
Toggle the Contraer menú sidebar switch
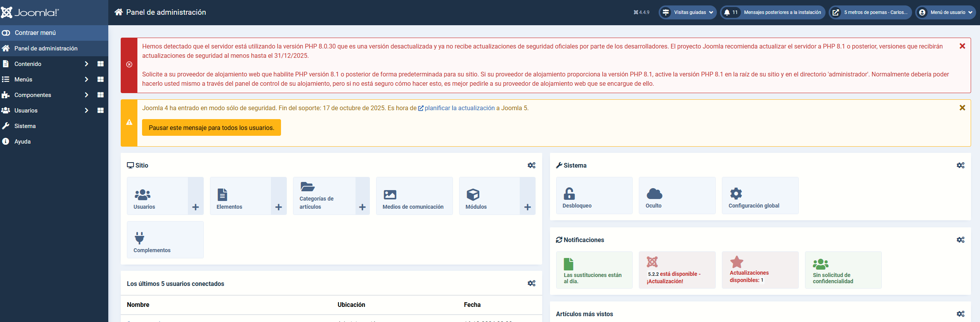[x=54, y=33]
